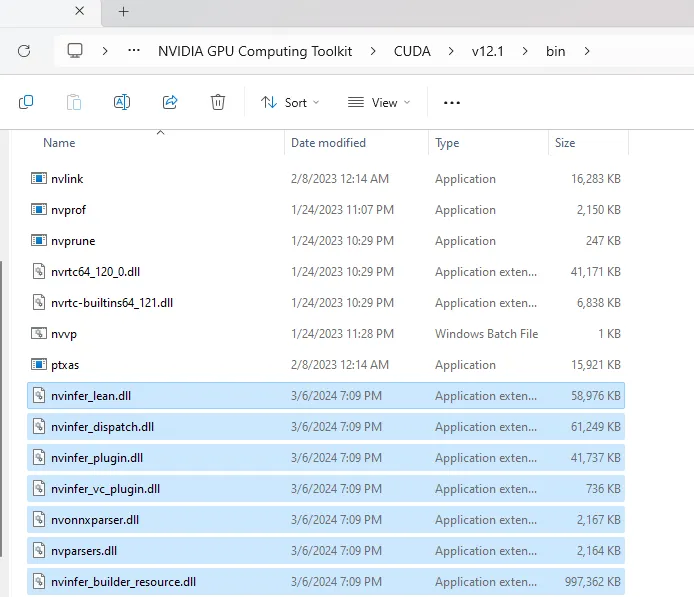Close the current Explorer tab

pos(80,11)
